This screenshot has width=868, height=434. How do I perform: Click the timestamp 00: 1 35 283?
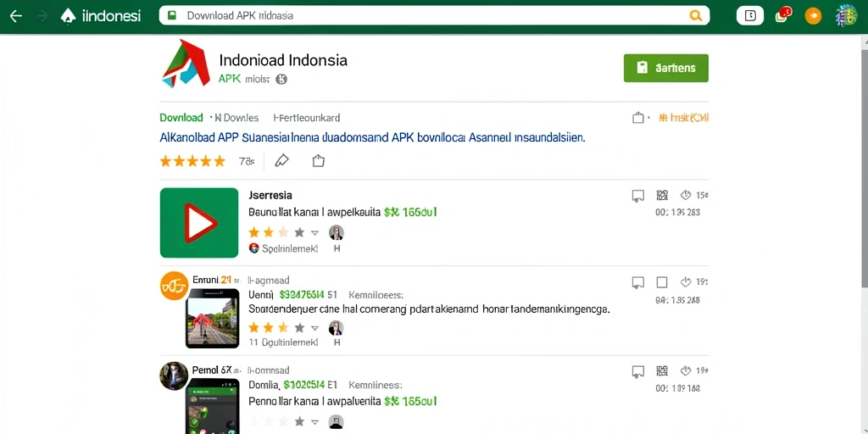[x=677, y=212]
